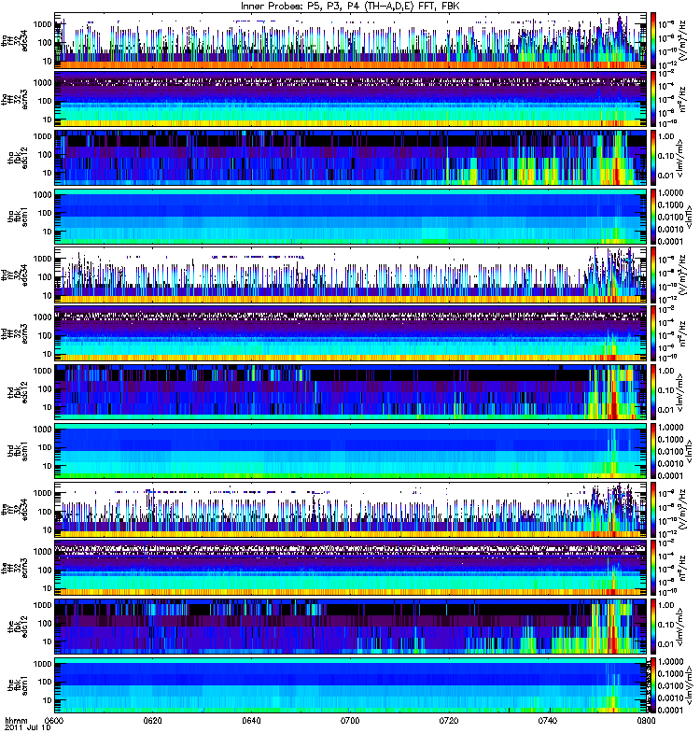Click the <|nT|> unit label of thd scm1 colorbar
The image size is (700, 747).
coord(689,451)
